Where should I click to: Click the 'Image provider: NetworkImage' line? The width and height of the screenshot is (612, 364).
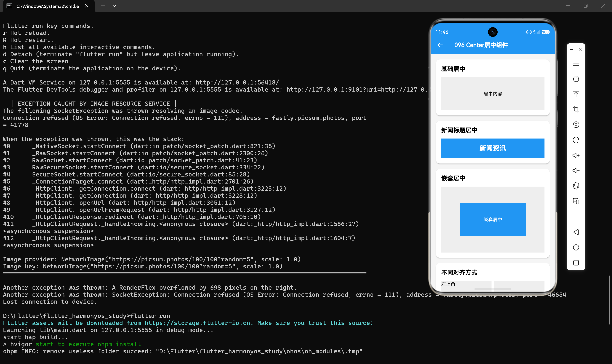[152, 259]
